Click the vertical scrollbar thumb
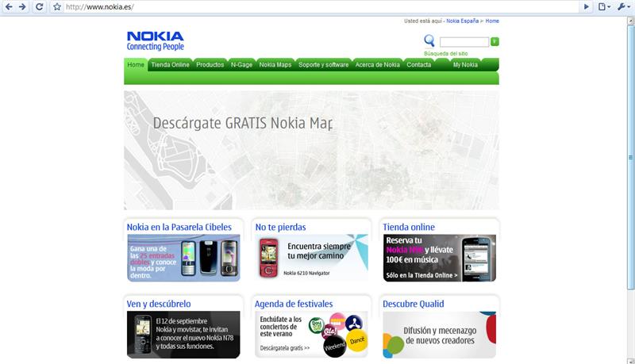The image size is (635, 364). coord(630,157)
